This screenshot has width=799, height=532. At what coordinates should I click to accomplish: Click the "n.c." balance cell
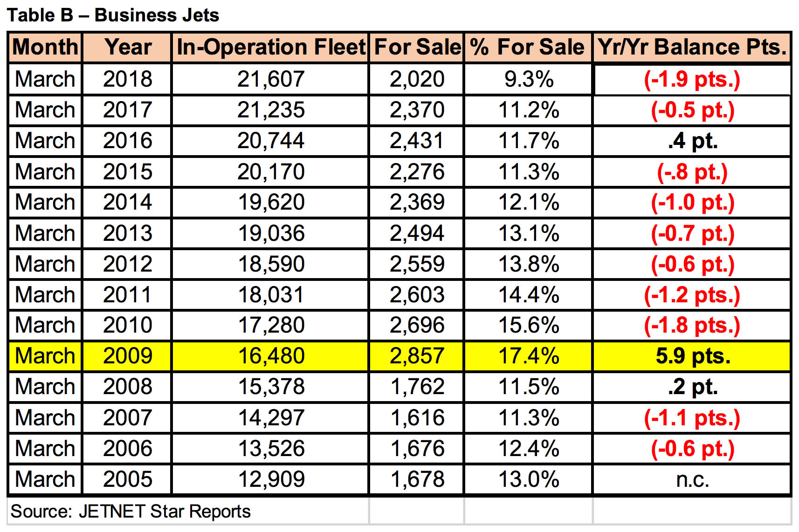(x=693, y=479)
